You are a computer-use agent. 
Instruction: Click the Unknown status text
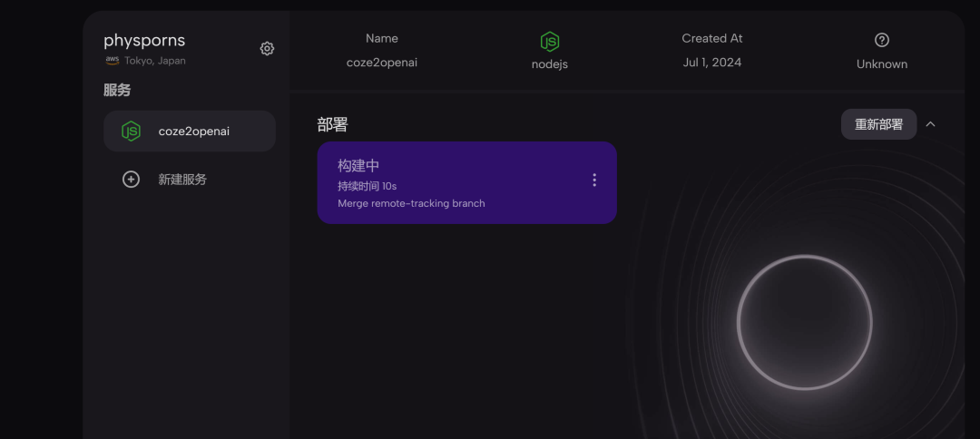pos(882,64)
